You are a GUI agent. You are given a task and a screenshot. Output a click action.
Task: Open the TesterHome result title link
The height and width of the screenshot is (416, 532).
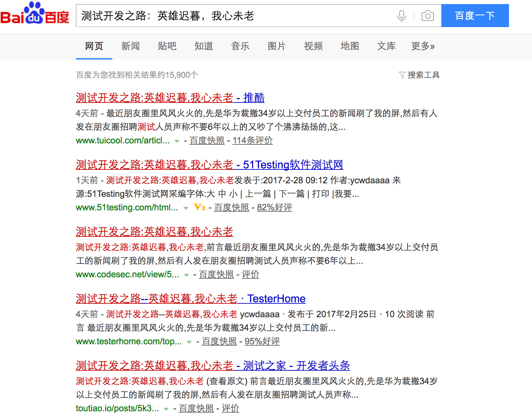point(191,299)
